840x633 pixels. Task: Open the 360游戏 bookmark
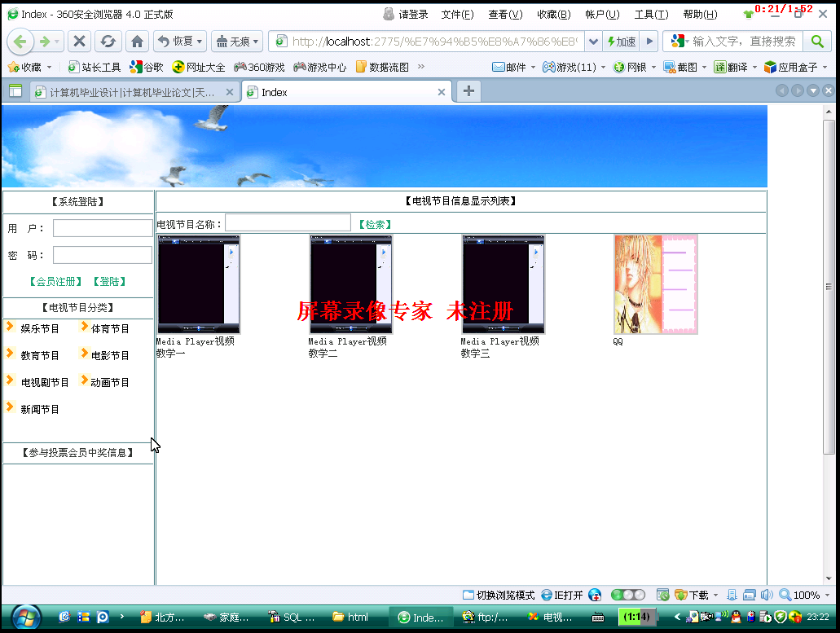click(x=259, y=67)
